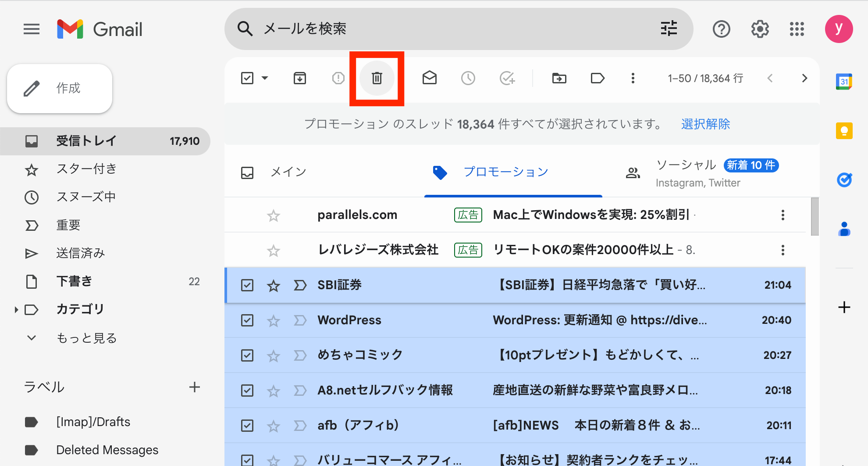Open the A8.netセルフバック情報 email
Screen dimensions: 868x466
[x=515, y=391]
